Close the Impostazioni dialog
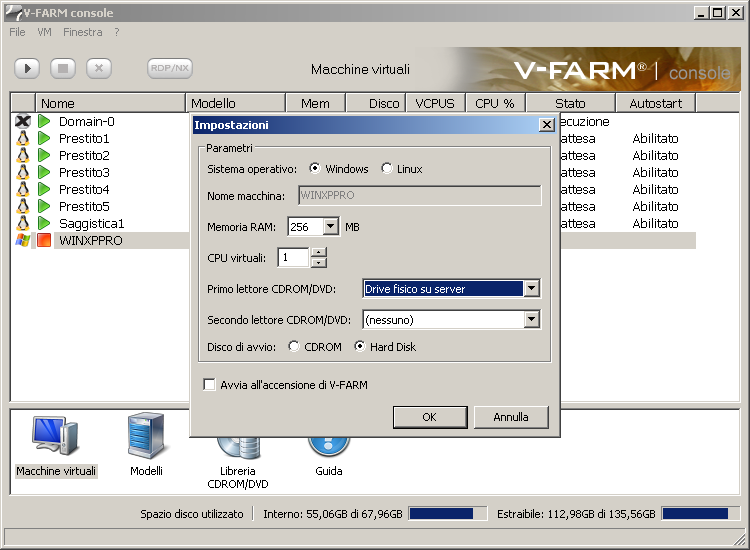Screen dimensions: 750x550 pyautogui.click(x=546, y=125)
